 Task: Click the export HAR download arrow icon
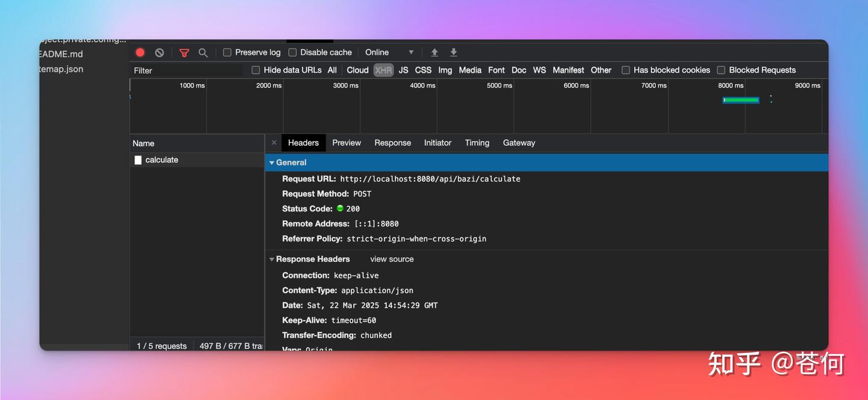coord(454,52)
